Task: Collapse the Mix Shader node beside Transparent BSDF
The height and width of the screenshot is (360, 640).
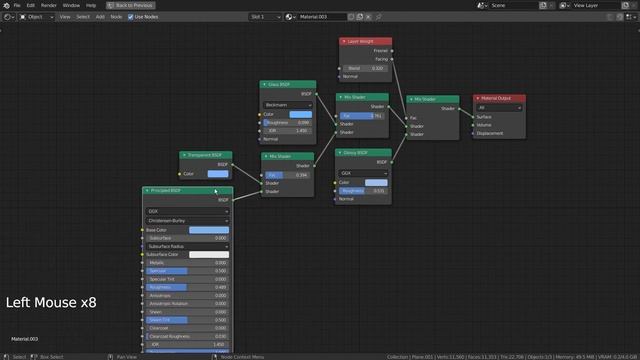Action: pyautogui.click(x=266, y=156)
